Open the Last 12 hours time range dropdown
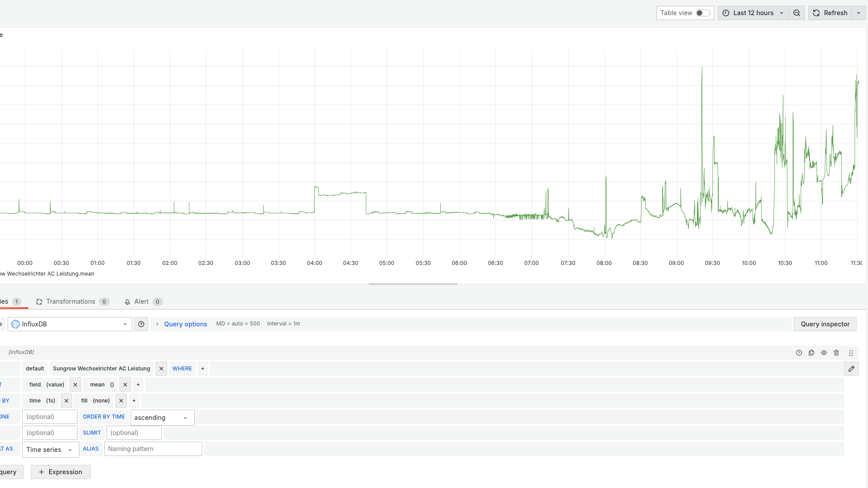 753,13
